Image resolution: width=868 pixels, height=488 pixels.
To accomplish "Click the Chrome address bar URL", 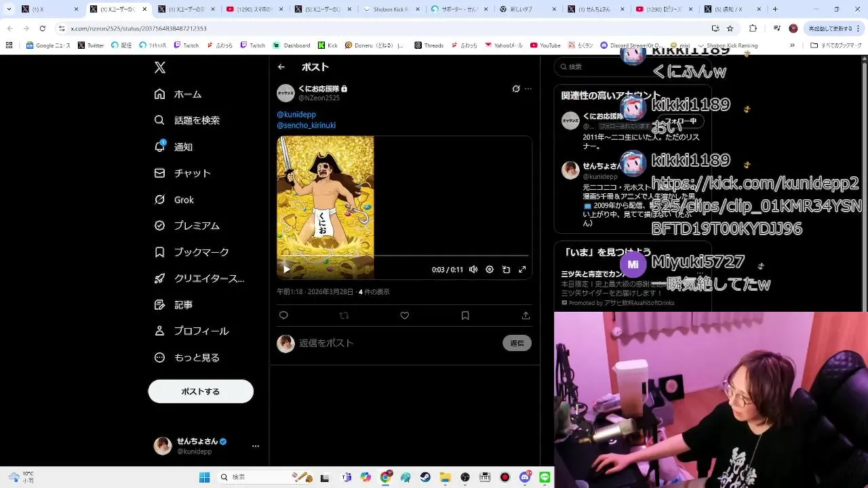I will tap(139, 28).
